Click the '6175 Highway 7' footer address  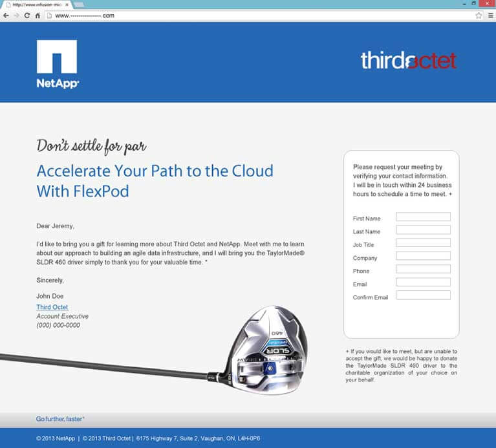click(x=198, y=438)
